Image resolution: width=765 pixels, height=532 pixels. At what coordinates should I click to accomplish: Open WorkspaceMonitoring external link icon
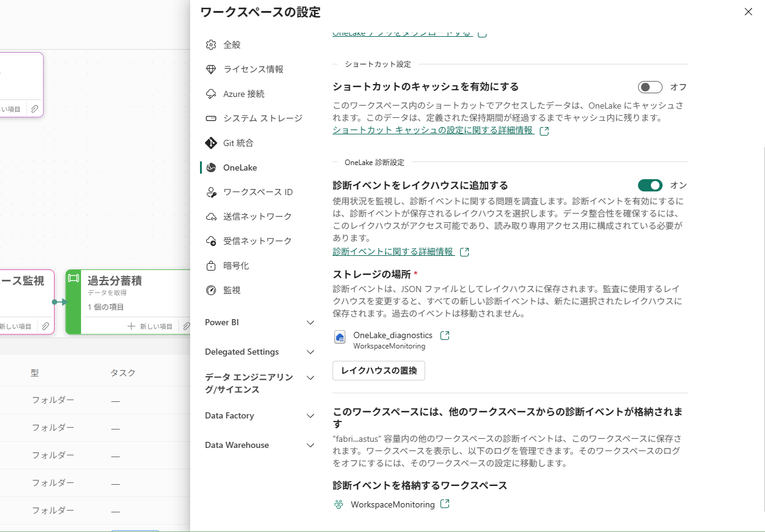[445, 504]
